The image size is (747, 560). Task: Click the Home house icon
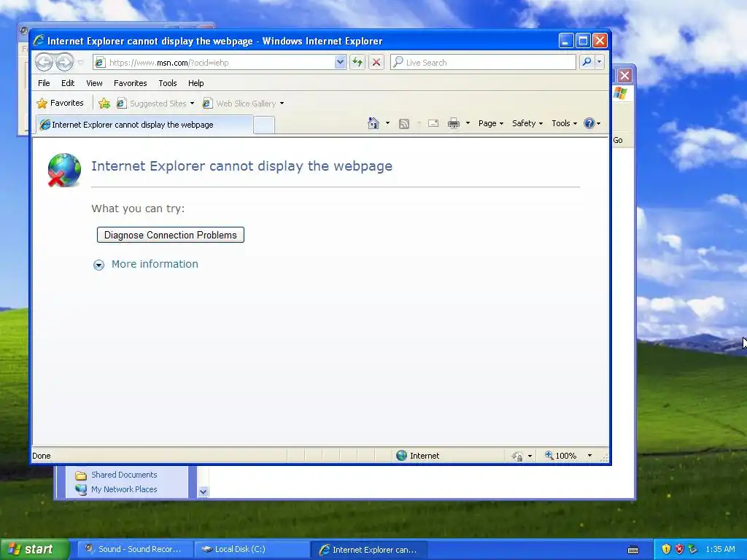[373, 123]
